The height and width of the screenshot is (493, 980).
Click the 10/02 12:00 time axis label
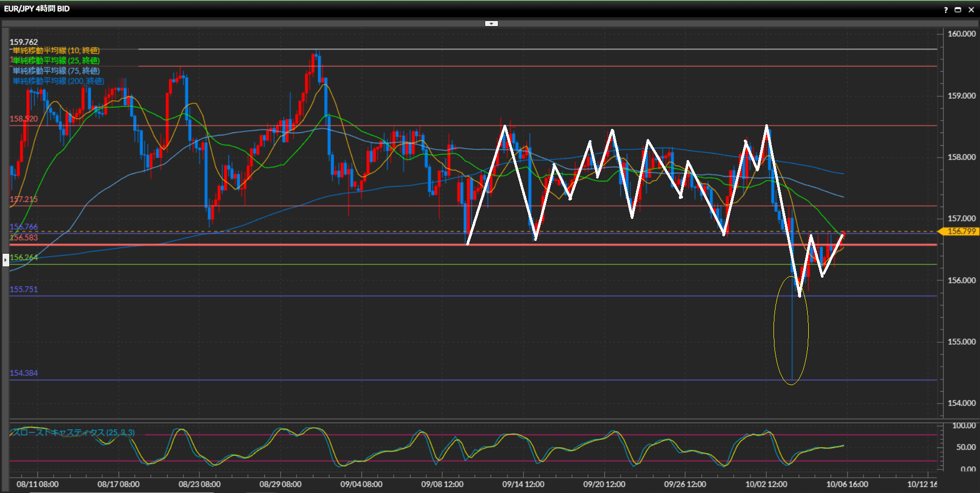[x=766, y=484]
